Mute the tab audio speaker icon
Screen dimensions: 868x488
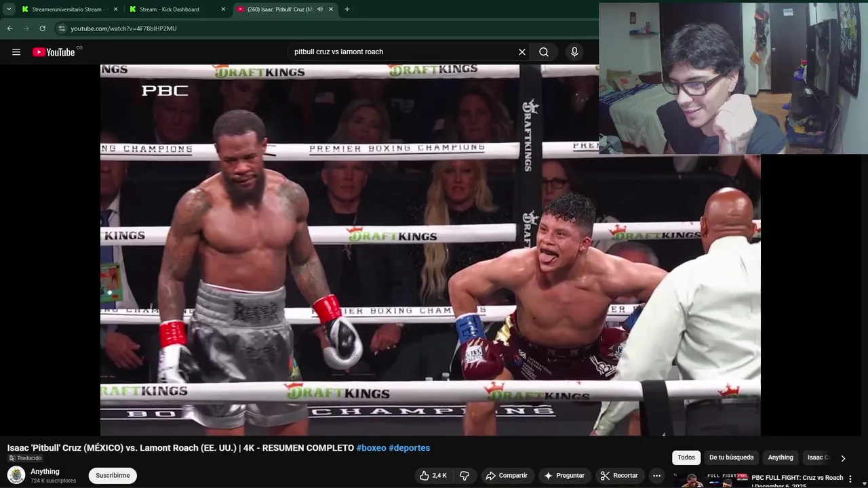(x=320, y=9)
